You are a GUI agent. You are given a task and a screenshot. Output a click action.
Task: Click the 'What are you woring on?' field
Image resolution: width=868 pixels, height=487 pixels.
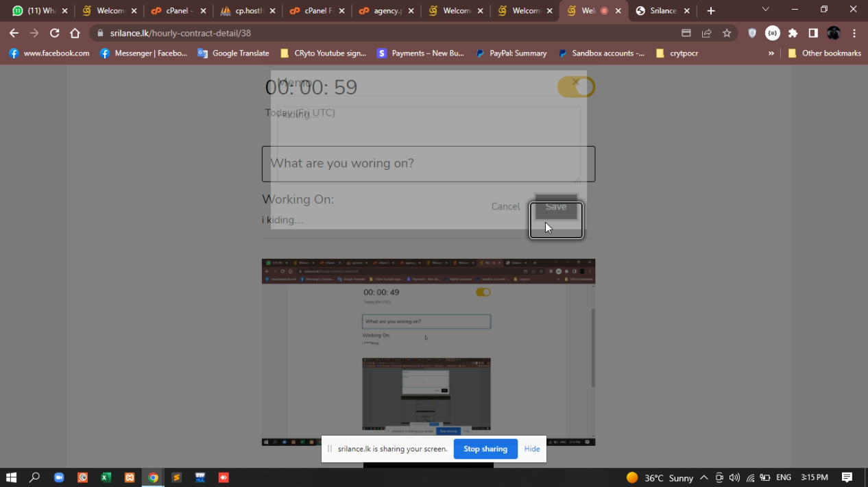[x=428, y=164]
